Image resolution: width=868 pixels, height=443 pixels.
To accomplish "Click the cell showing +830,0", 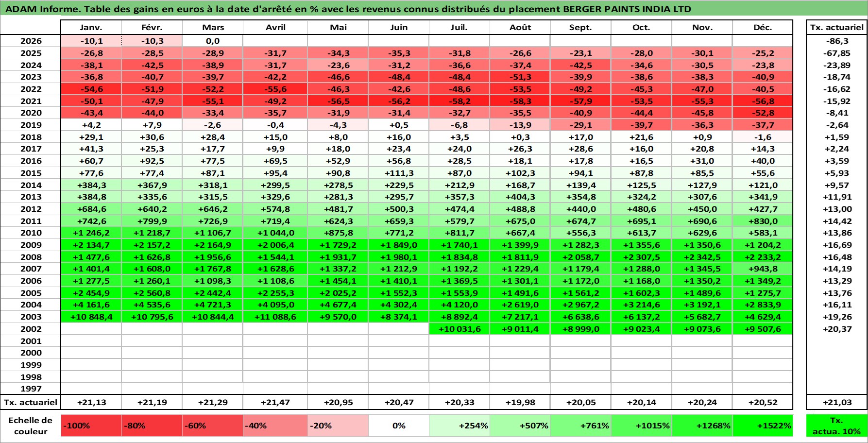I will 763,221.
